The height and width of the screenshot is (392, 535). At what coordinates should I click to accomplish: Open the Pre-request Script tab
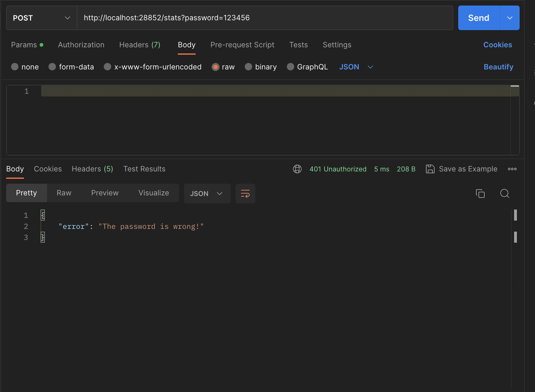242,45
